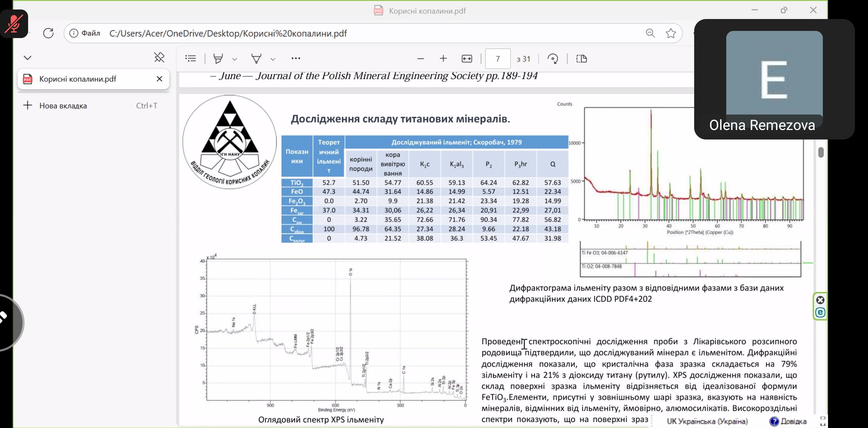
Task: Rotate the PDF page
Action: (552, 59)
